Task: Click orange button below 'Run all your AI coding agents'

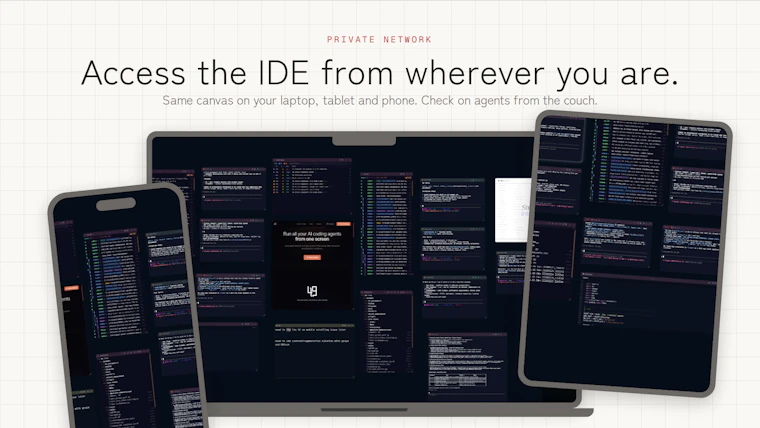Action: (312, 257)
